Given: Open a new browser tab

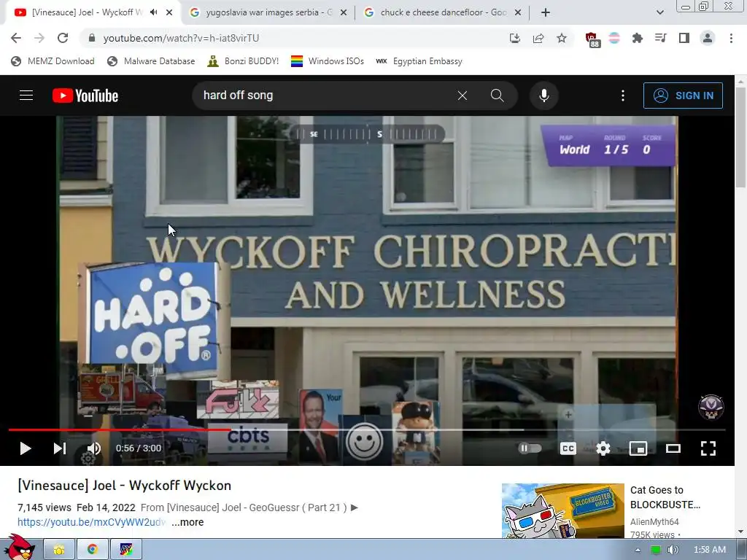Looking at the screenshot, I should coord(546,12).
